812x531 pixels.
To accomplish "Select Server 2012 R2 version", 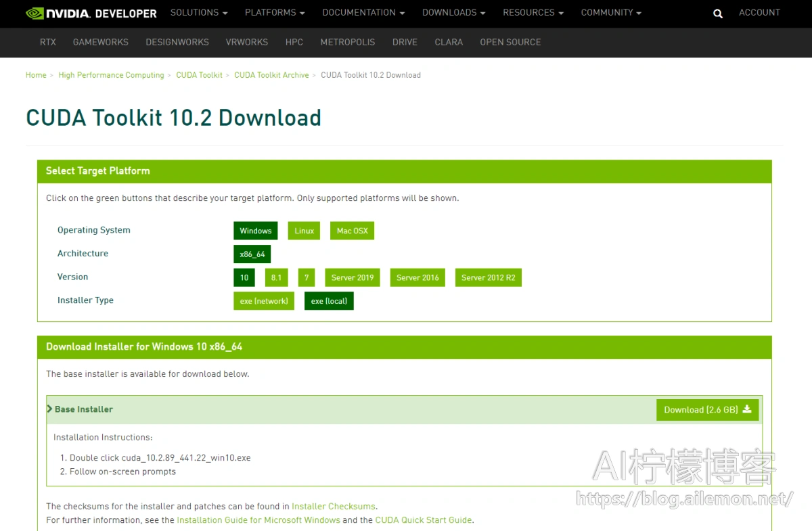I will 489,277.
